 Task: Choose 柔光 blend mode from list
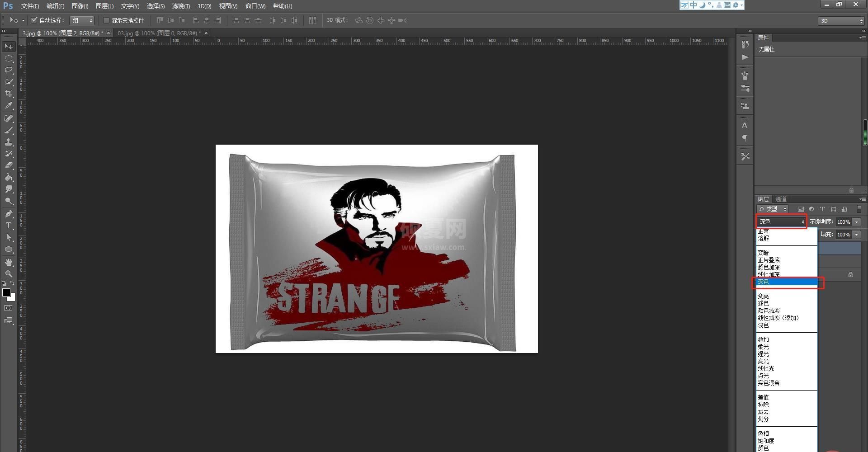tap(787, 347)
